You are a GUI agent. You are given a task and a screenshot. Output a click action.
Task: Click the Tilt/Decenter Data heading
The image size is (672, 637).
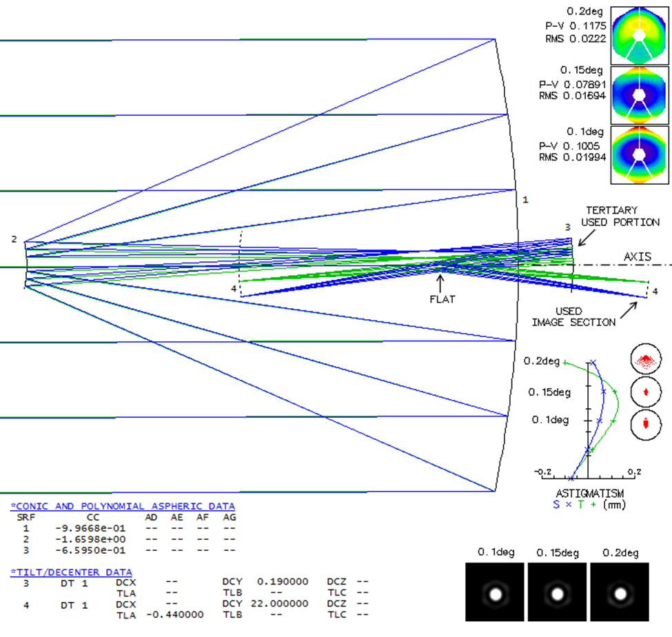[x=72, y=572]
